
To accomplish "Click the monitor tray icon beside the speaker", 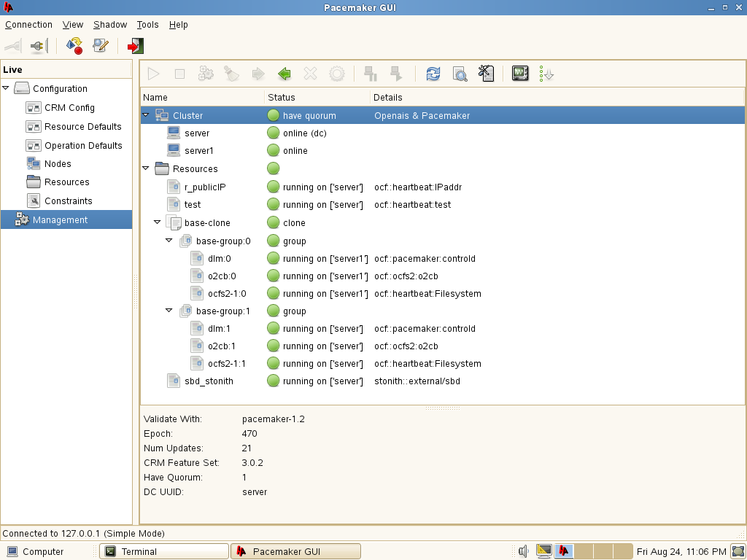I will pos(543,551).
